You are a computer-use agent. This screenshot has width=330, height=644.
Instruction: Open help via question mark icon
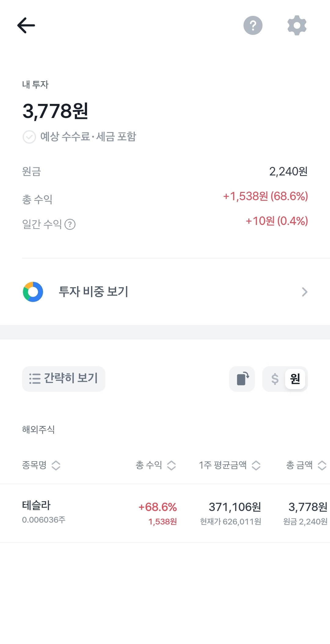click(x=253, y=25)
